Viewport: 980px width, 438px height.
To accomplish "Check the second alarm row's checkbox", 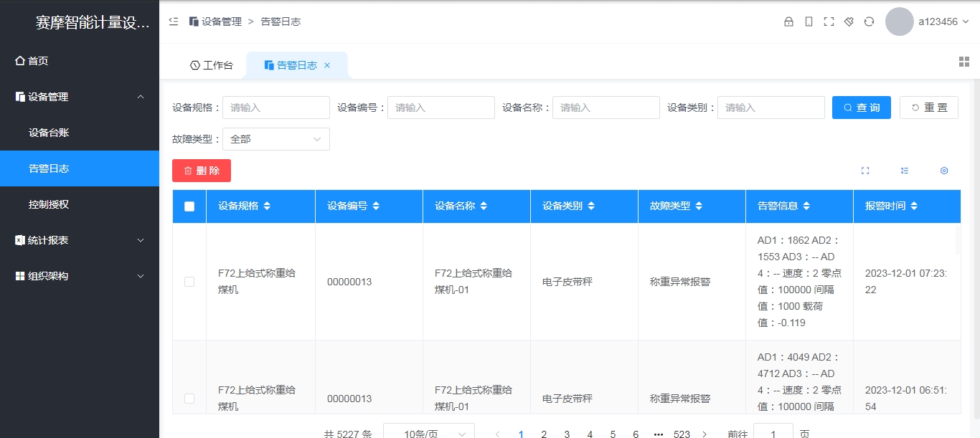I will coord(189,398).
